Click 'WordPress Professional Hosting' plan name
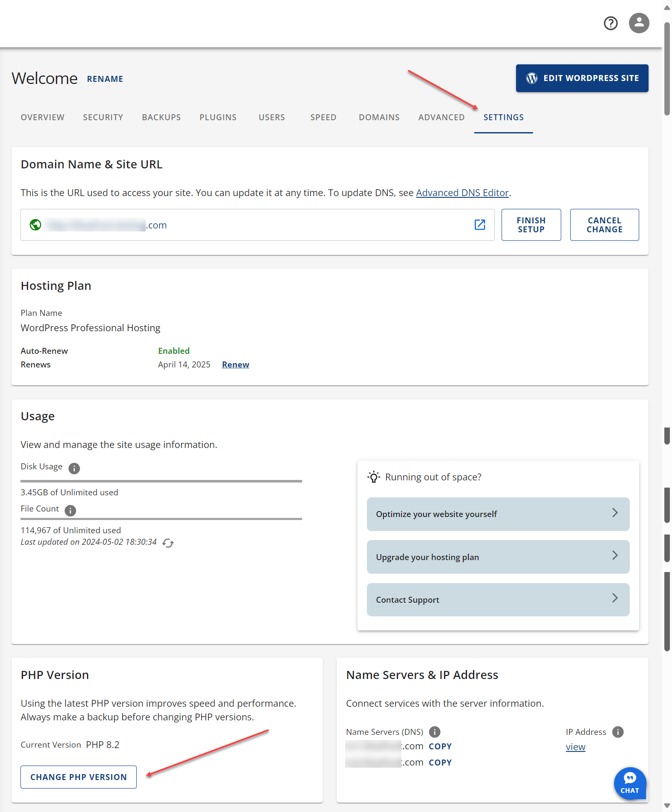 [x=90, y=328]
